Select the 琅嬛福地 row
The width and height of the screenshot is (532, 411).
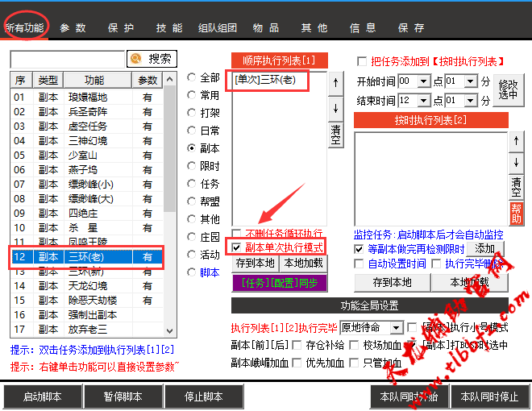(87, 98)
